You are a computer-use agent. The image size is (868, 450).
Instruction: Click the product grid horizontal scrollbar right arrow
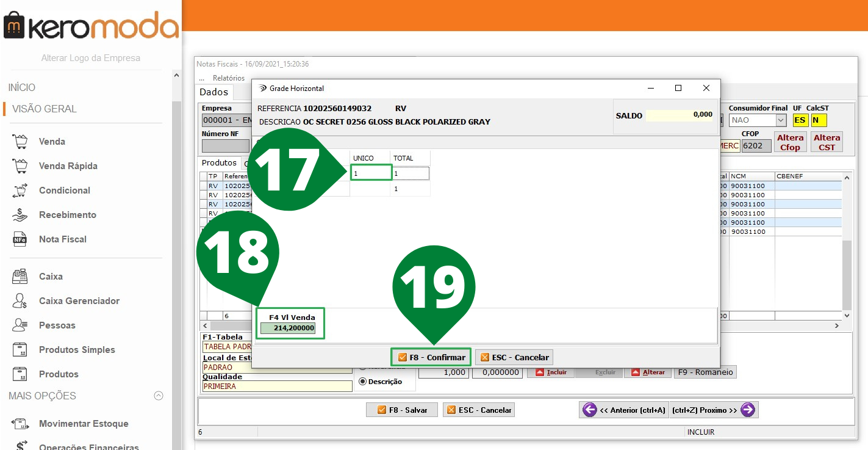[838, 326]
